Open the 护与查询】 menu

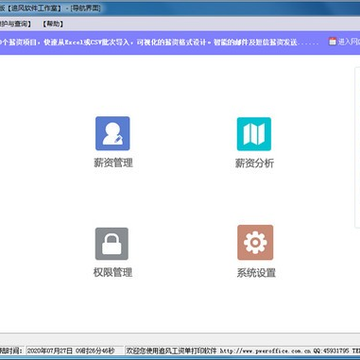pos(16,24)
